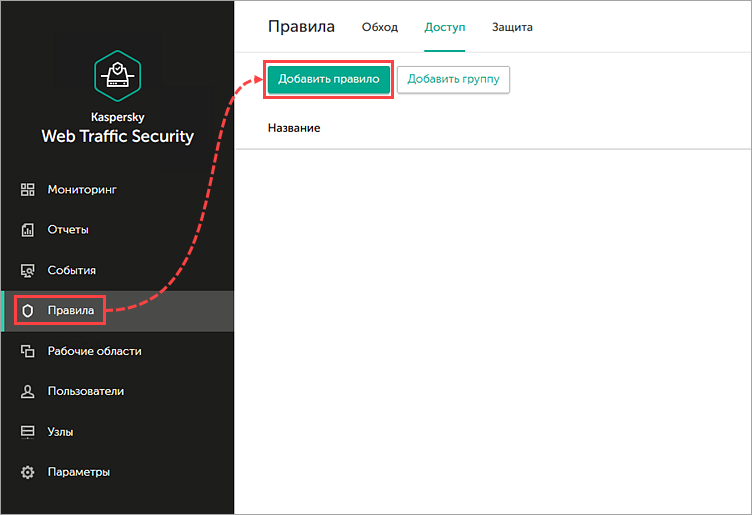
Task: Click the Добавить правило button
Action: click(329, 79)
